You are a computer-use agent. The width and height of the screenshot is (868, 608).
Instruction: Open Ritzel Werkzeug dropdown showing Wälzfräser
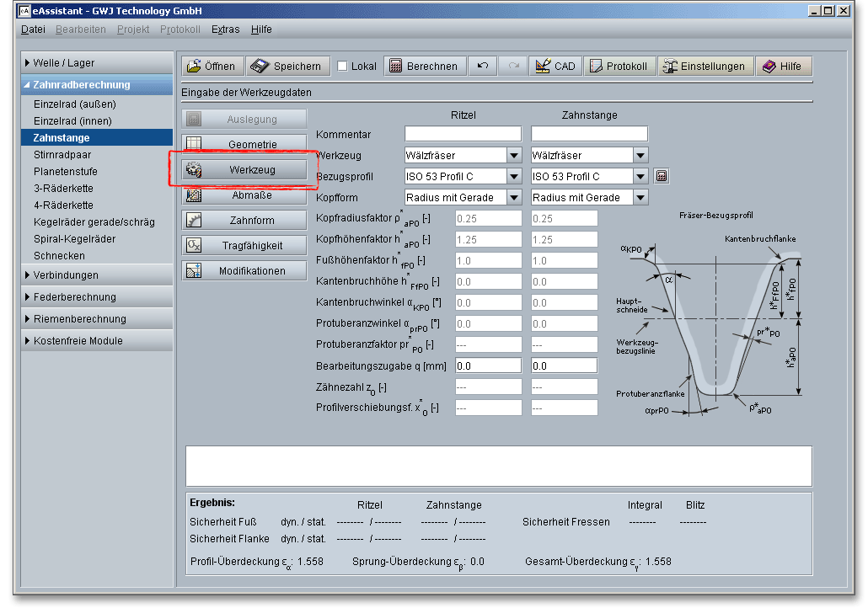[x=513, y=155]
